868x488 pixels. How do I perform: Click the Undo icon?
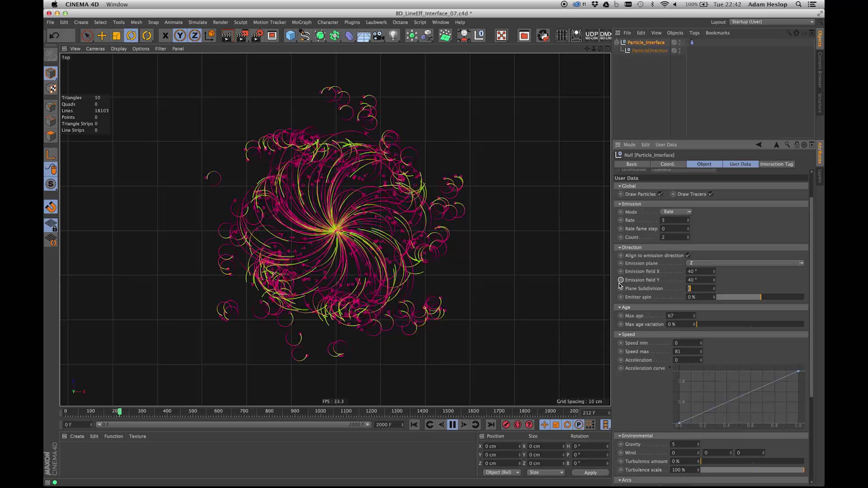54,35
